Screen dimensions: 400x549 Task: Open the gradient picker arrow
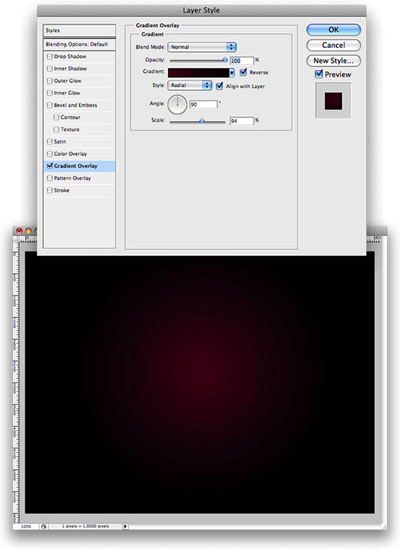click(x=232, y=72)
